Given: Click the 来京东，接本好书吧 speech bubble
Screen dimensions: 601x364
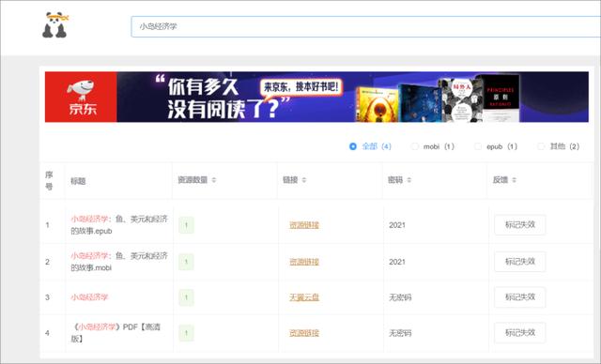Looking at the screenshot, I should (301, 87).
